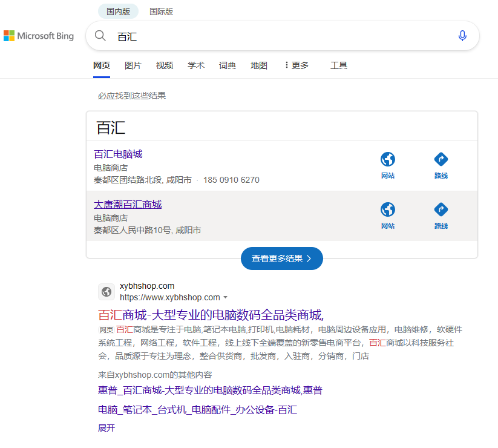The image size is (498, 448).
Task: Open the 惠普_百汇商城 sub-link
Action: 210,390
